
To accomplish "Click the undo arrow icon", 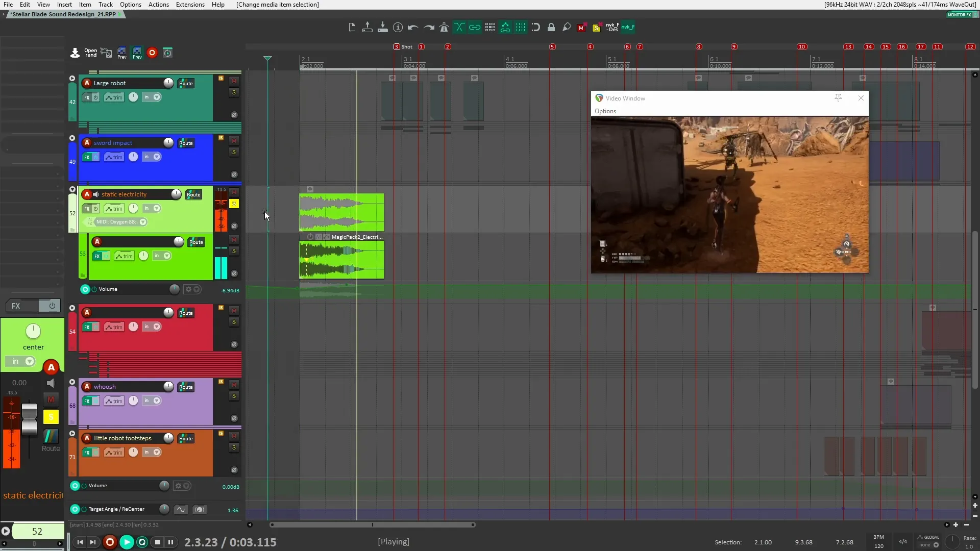I will point(413,28).
